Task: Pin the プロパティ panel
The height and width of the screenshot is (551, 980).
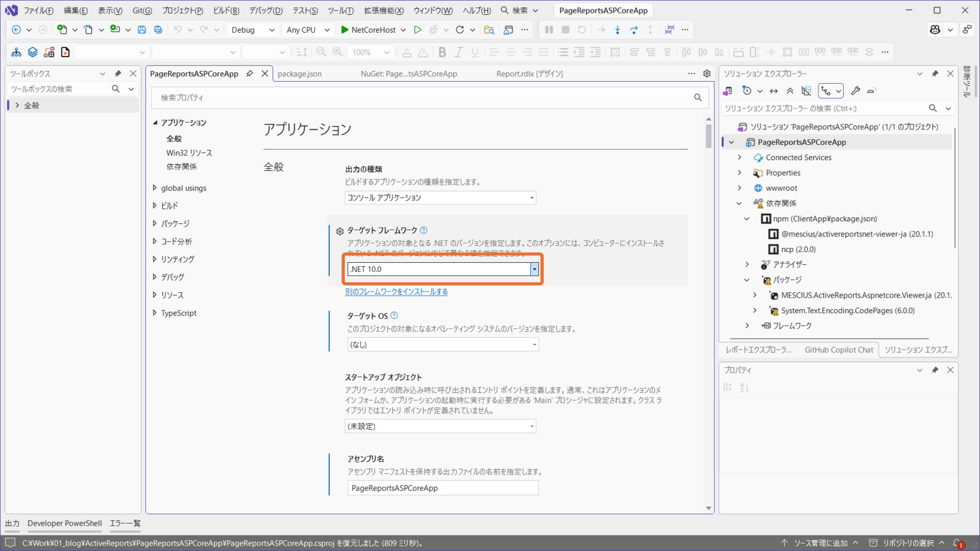Action: (935, 370)
